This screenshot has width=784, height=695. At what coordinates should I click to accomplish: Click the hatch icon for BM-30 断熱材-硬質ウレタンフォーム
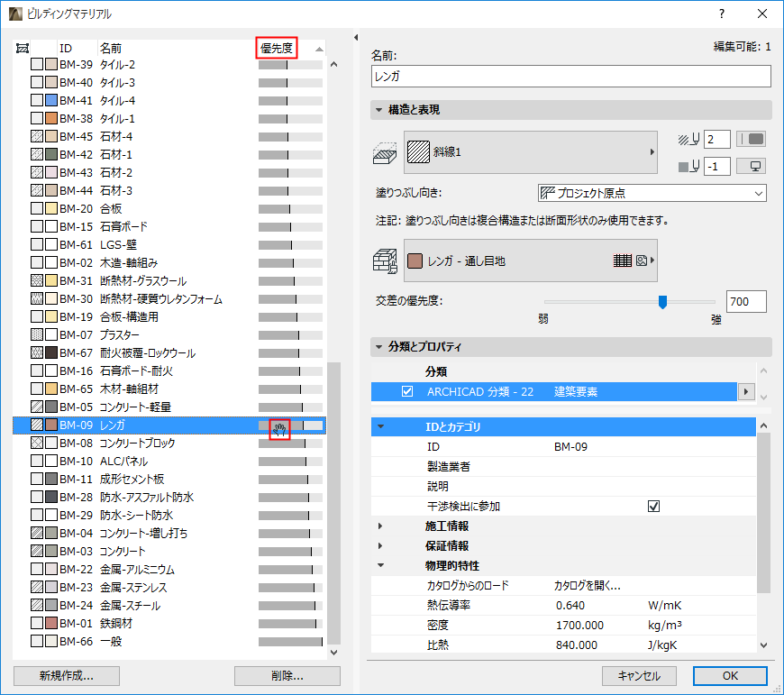tap(37, 298)
